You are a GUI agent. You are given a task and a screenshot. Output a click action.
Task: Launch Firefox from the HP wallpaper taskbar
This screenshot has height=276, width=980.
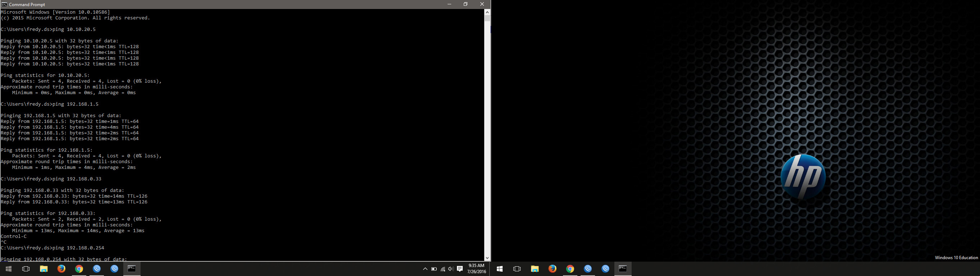click(553, 269)
